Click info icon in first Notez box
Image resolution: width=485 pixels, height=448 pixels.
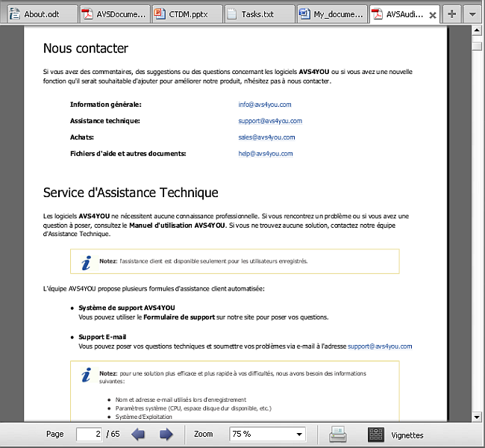coord(87,263)
